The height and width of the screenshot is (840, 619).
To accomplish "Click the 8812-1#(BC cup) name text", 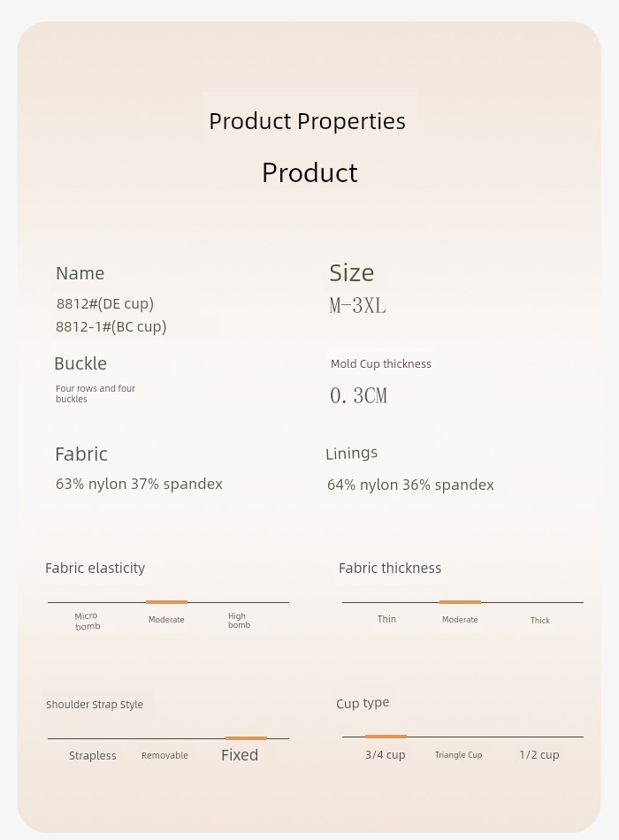I will click(x=111, y=327).
